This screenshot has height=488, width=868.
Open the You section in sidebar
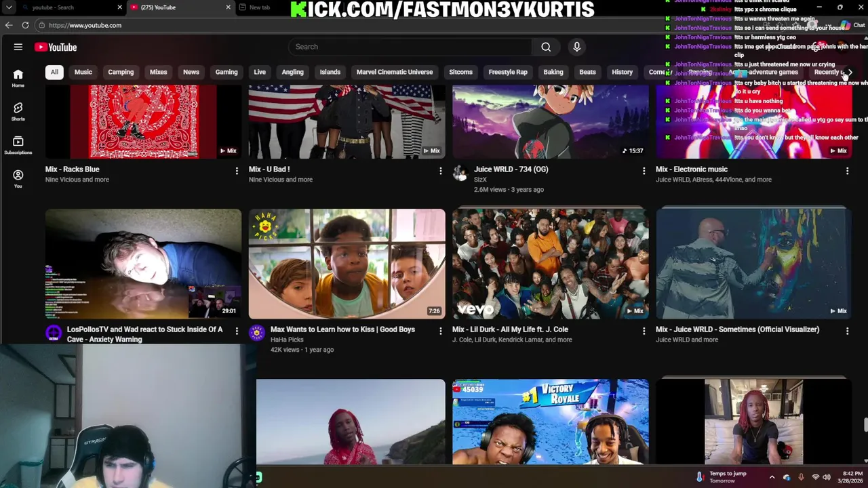[x=18, y=179]
